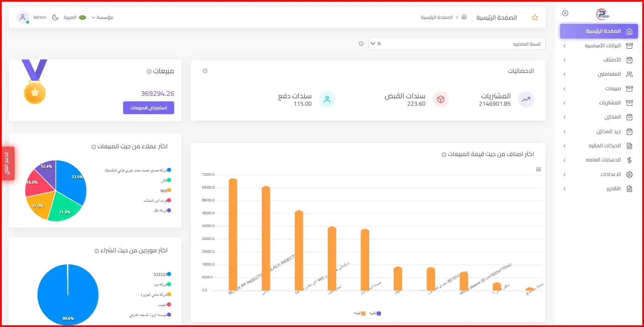644x327 pixels.
Task: Click the المشتريات trend statistics icon
Action: point(526,99)
